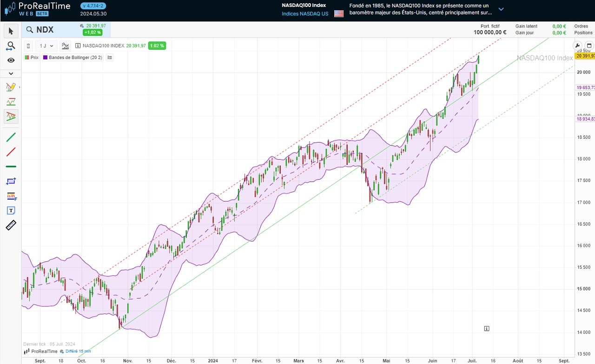Click the 18 934,83 Bollinger value label
This screenshot has width=595, height=364.
[585, 119]
